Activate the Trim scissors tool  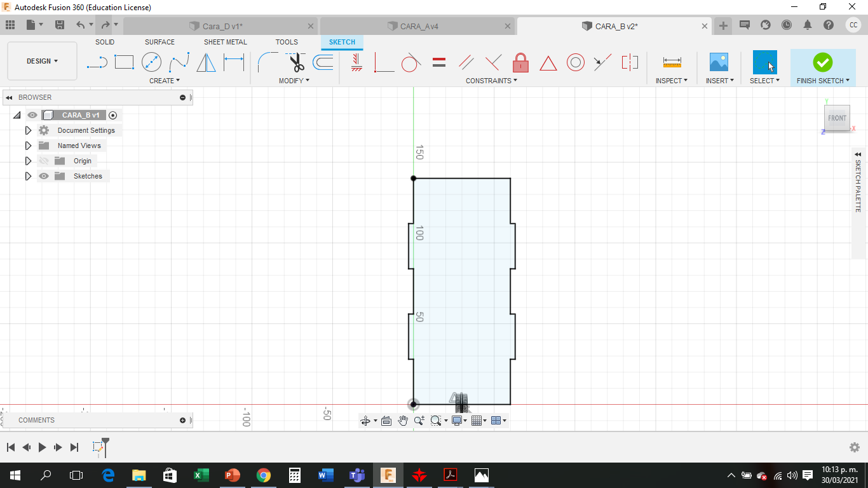click(295, 62)
